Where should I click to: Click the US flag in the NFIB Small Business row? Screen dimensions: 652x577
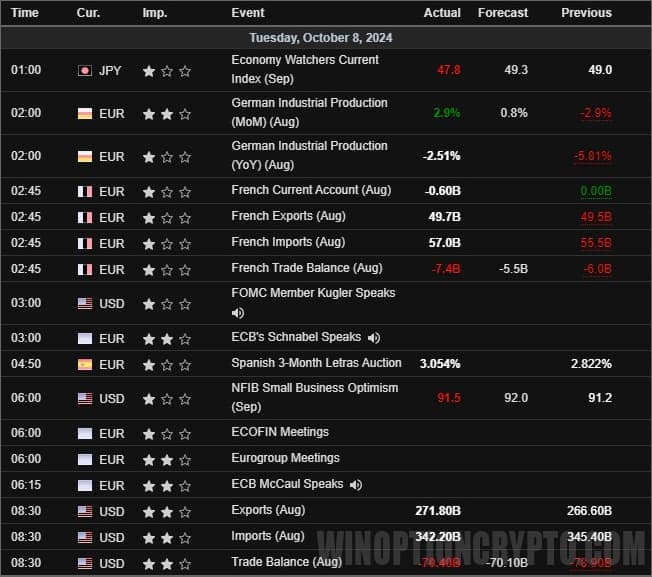(x=85, y=398)
